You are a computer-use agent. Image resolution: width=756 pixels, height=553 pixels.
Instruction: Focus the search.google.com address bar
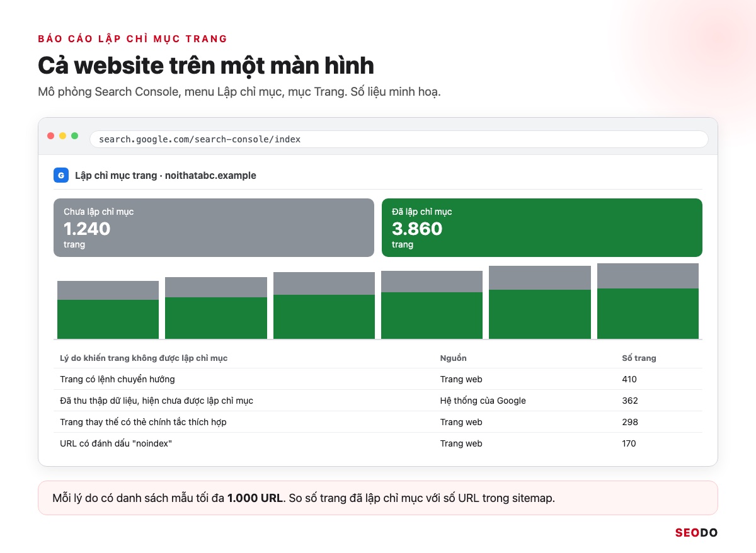399,139
